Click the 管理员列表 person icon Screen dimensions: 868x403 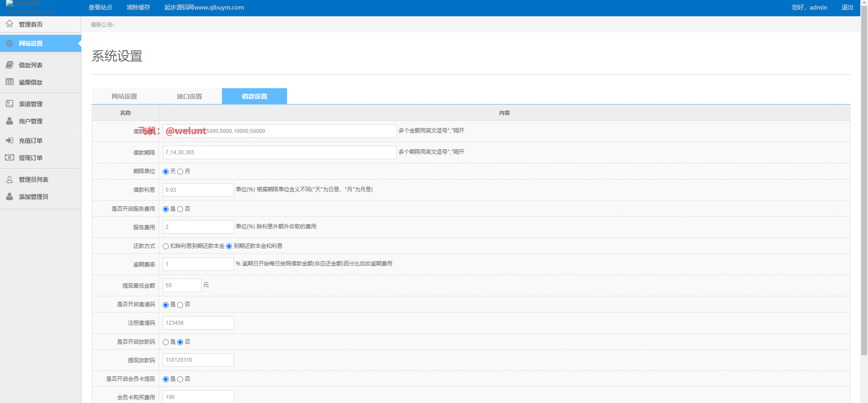[9, 179]
